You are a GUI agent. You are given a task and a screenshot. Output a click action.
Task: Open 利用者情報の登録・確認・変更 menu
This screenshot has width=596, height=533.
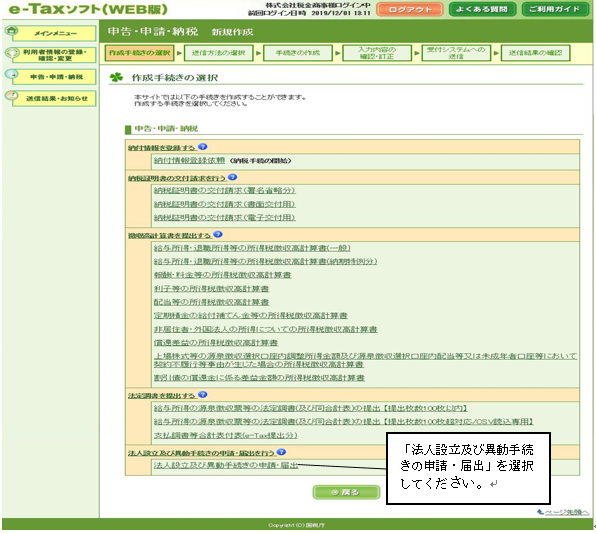pos(54,55)
